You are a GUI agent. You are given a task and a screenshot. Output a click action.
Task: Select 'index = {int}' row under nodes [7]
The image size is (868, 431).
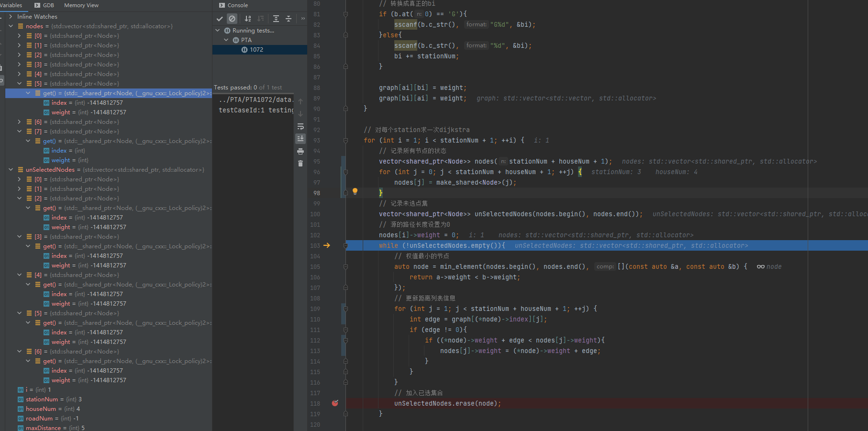pos(64,151)
